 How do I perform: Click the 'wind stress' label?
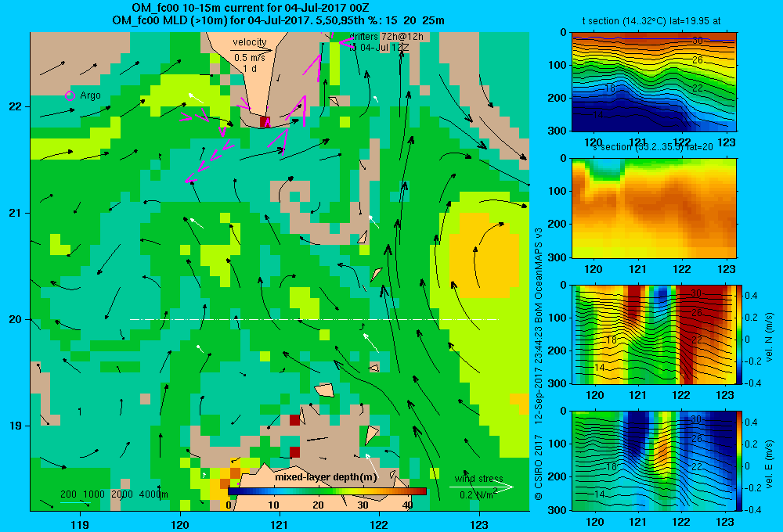click(x=479, y=478)
